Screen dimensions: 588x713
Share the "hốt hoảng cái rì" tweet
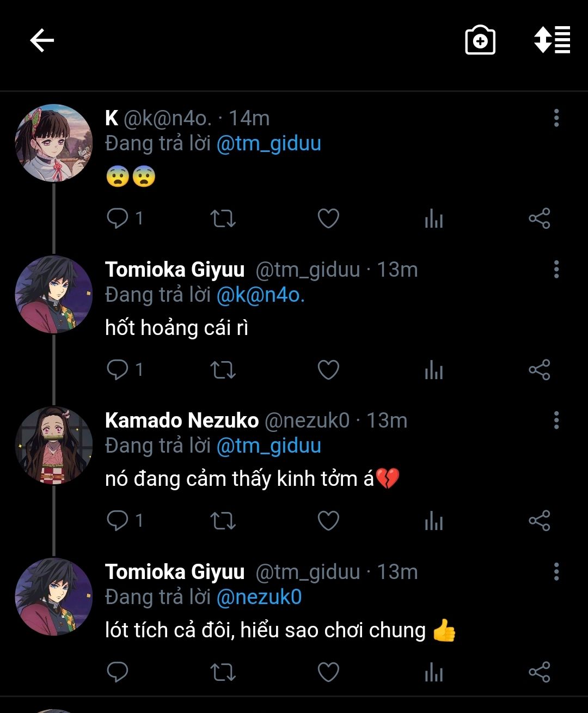[x=539, y=370]
